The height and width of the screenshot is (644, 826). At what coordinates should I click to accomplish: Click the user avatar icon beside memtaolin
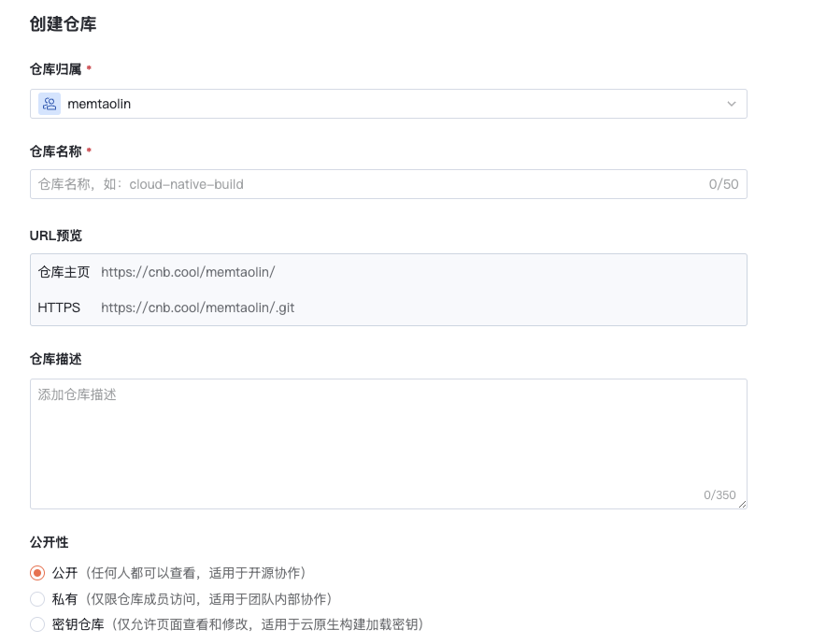click(50, 104)
